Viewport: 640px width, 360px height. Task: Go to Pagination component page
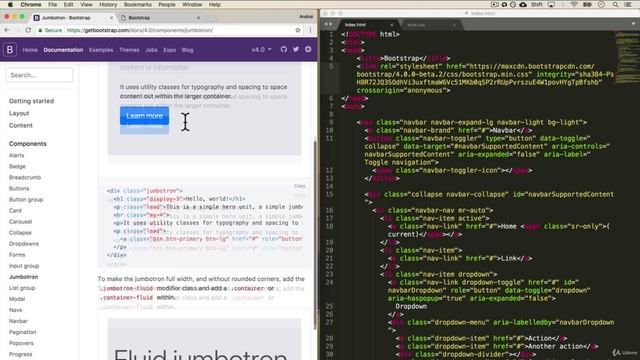[x=22, y=331]
